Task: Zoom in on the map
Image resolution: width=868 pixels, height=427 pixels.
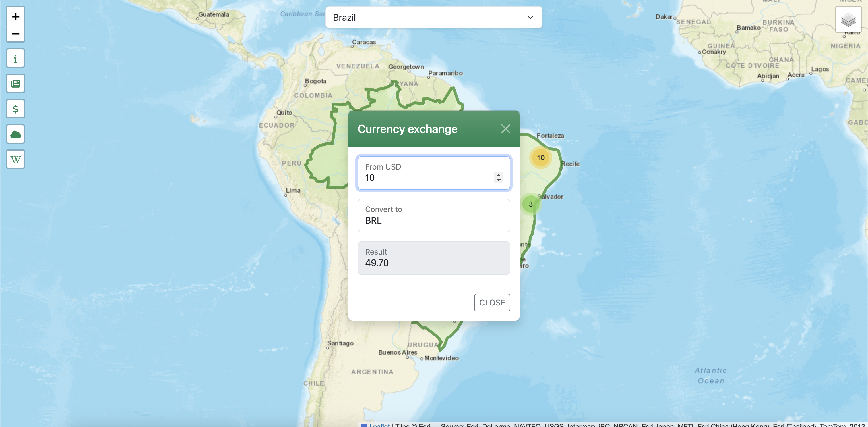Action: pyautogui.click(x=15, y=16)
